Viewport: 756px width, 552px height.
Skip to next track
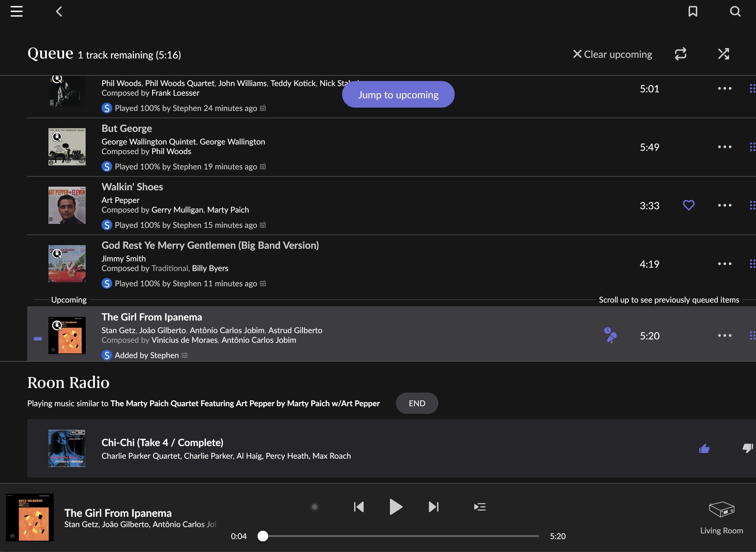(x=433, y=507)
